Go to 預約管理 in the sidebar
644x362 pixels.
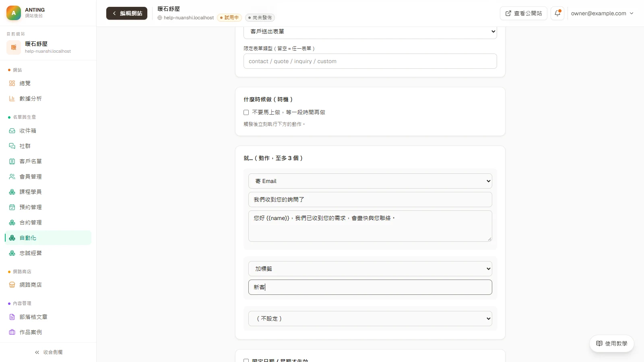click(x=48, y=207)
